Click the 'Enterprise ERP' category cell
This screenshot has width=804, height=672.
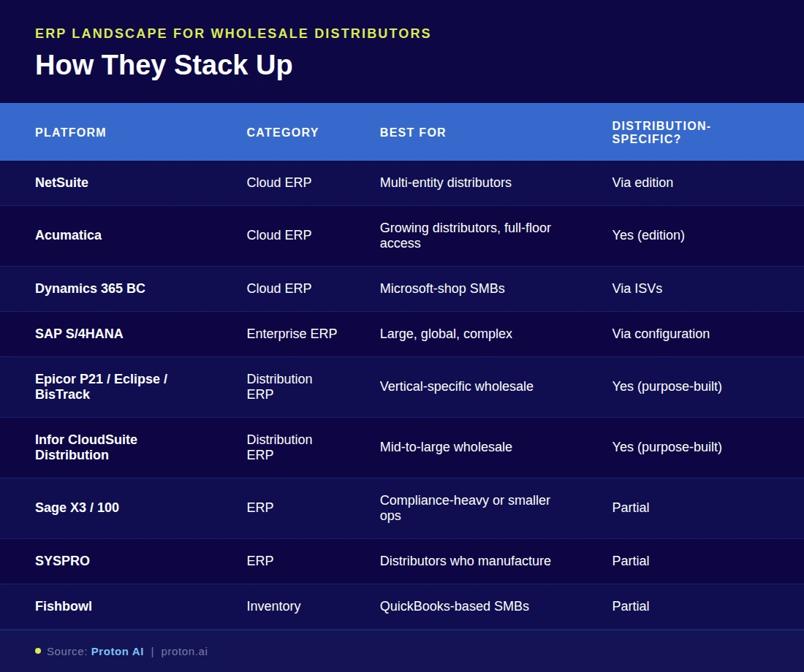[x=292, y=334]
